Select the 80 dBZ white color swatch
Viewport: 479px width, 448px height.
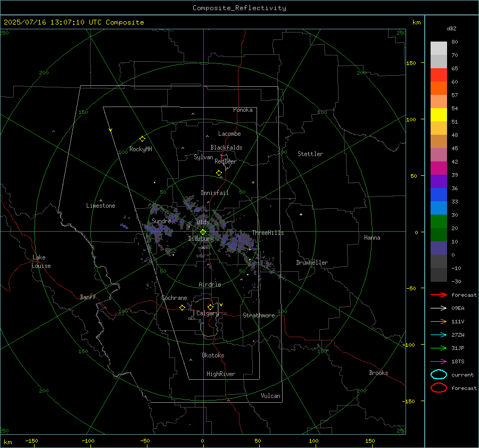coord(439,48)
